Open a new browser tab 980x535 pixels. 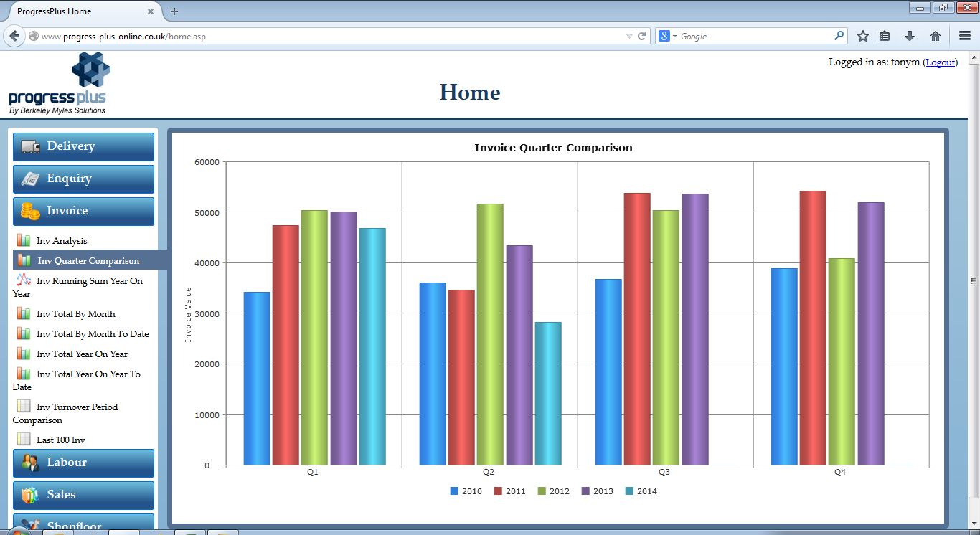click(174, 11)
